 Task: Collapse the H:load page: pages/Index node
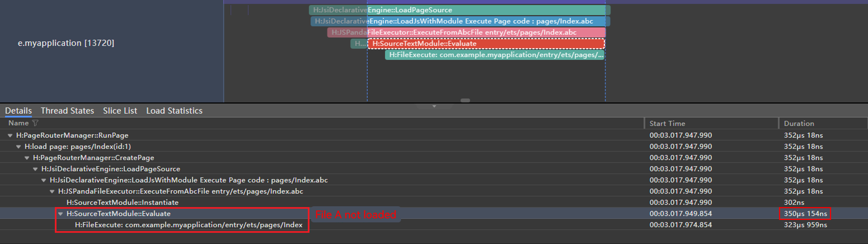click(19, 147)
